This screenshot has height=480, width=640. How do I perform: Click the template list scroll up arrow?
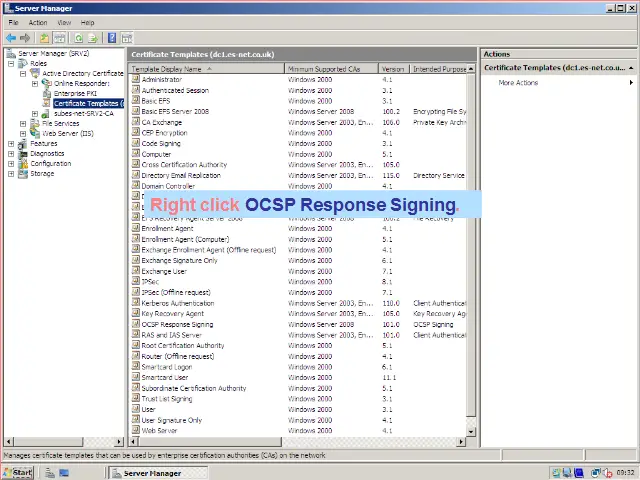tap(471, 69)
